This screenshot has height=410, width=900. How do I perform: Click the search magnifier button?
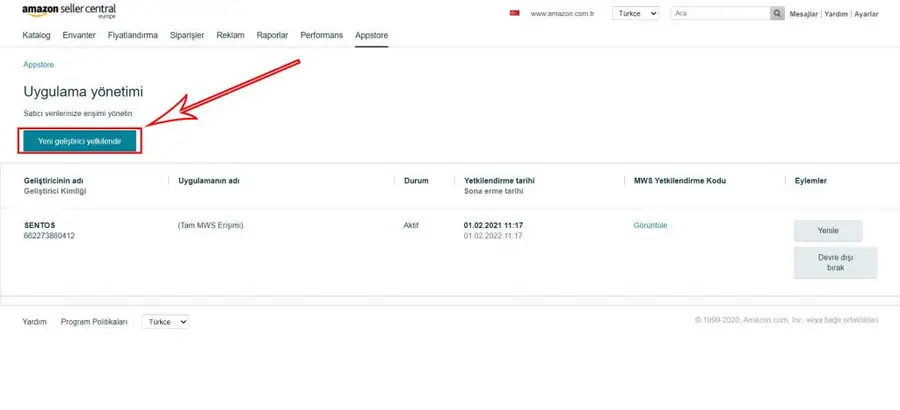pyautogui.click(x=777, y=13)
